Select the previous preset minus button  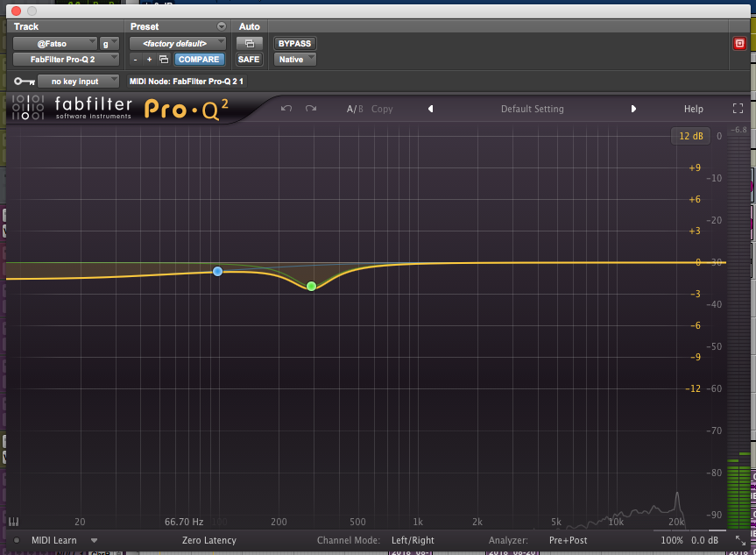[136, 60]
